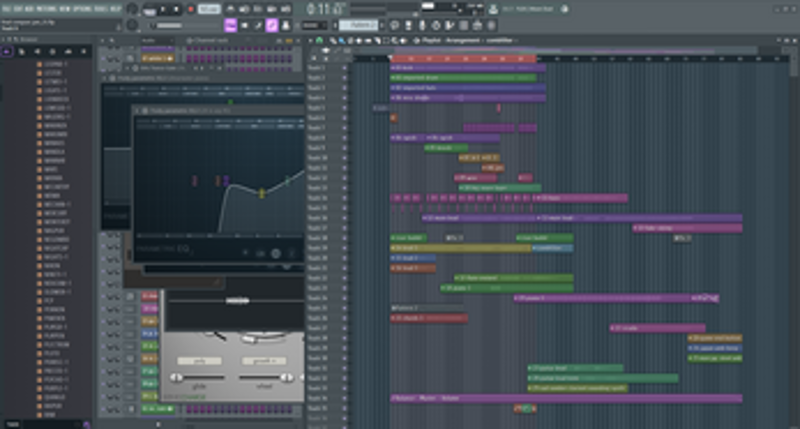Click the microphone audio recording icon

tap(422, 25)
